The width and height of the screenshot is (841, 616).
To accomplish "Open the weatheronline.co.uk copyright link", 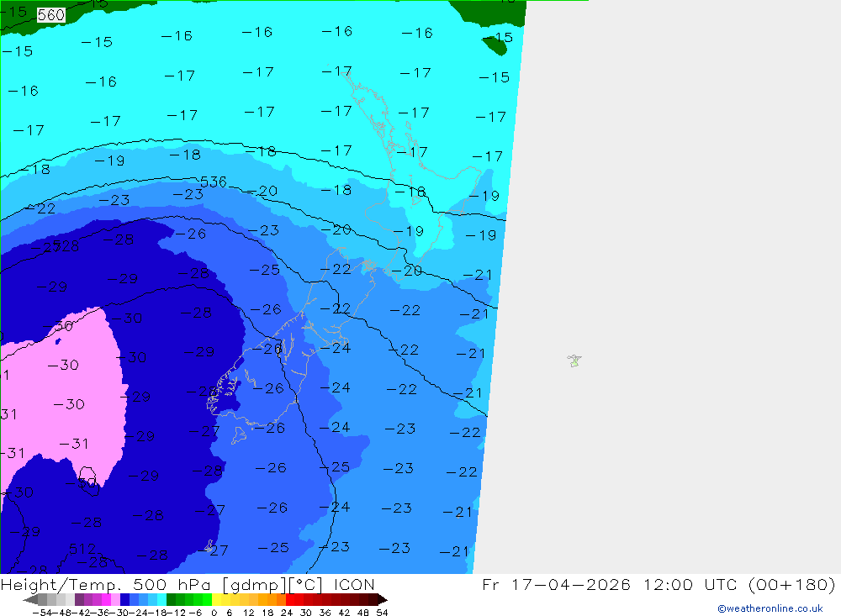I will [x=770, y=608].
